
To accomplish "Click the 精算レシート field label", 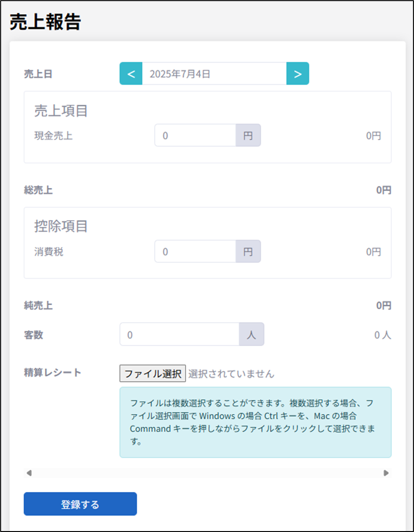I will click(x=53, y=373).
